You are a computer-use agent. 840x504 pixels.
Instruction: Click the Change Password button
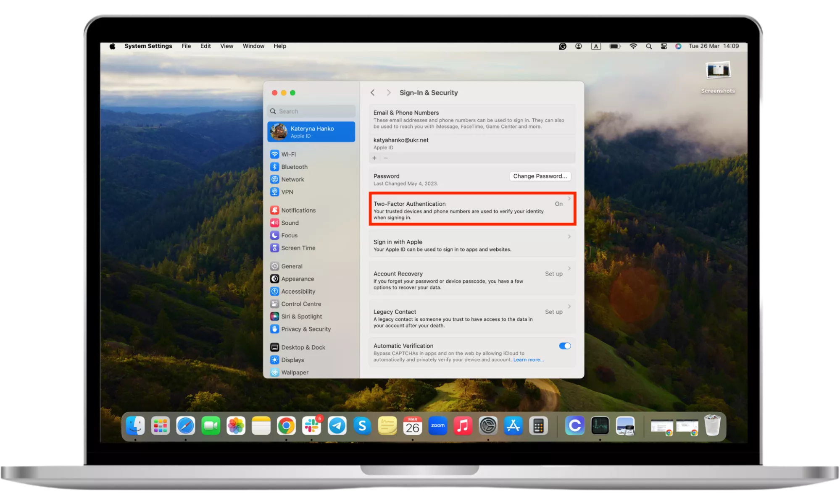click(x=540, y=176)
